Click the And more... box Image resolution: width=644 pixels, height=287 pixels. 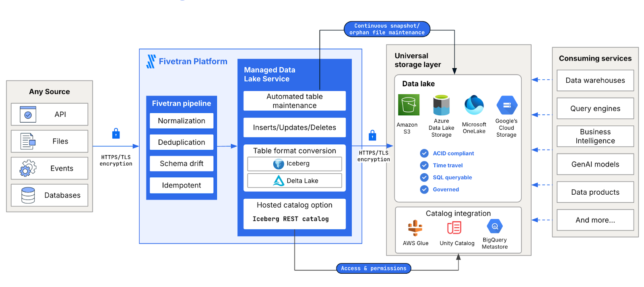click(x=595, y=220)
